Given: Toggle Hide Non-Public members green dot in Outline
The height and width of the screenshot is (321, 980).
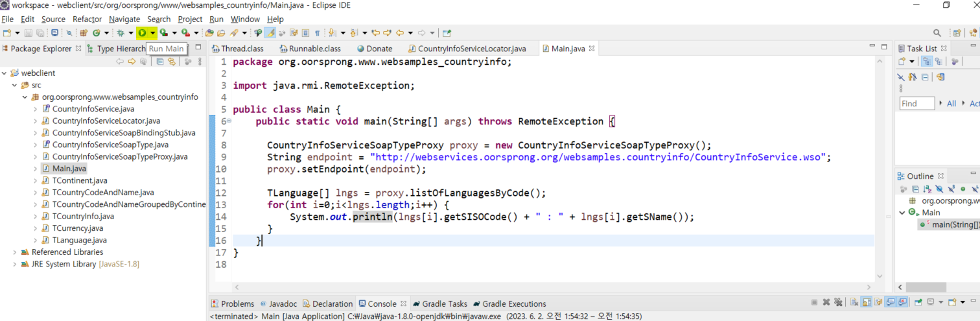Looking at the screenshot, I should [x=963, y=189].
